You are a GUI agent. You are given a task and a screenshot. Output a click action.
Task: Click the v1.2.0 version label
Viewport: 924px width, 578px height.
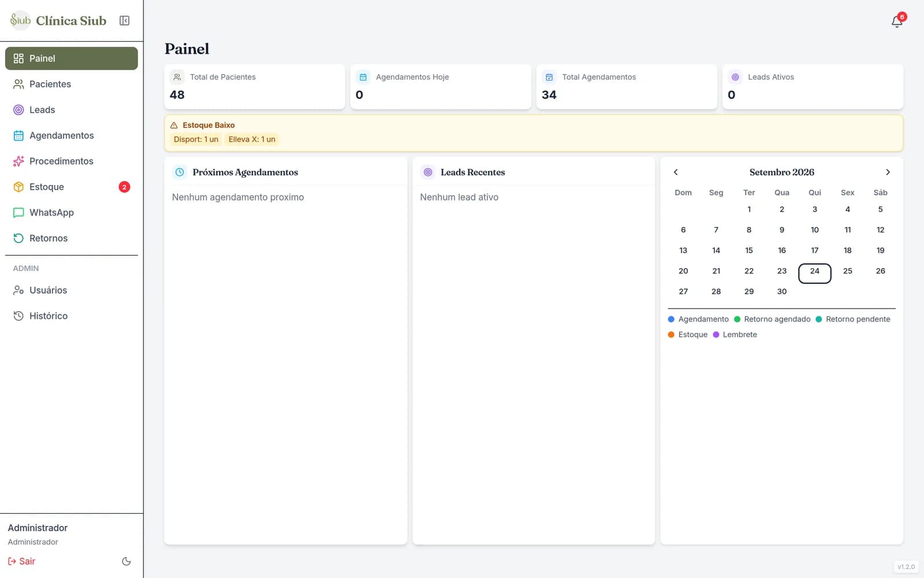[x=906, y=567]
